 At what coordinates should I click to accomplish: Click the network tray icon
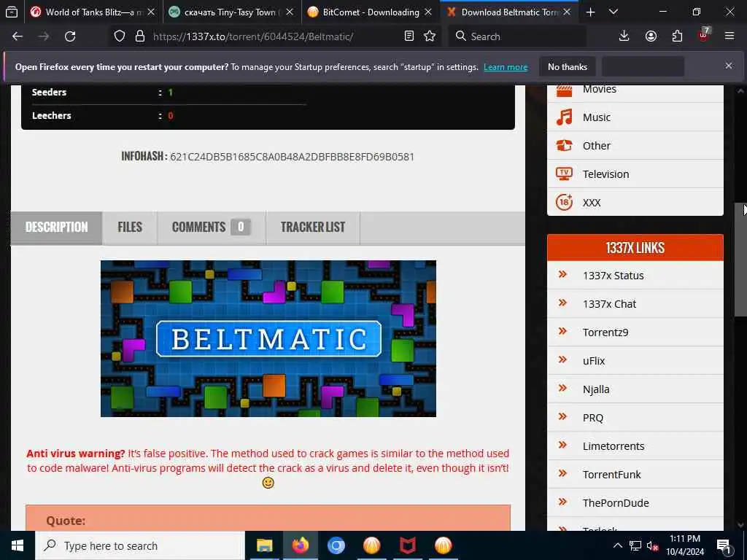(x=635, y=545)
